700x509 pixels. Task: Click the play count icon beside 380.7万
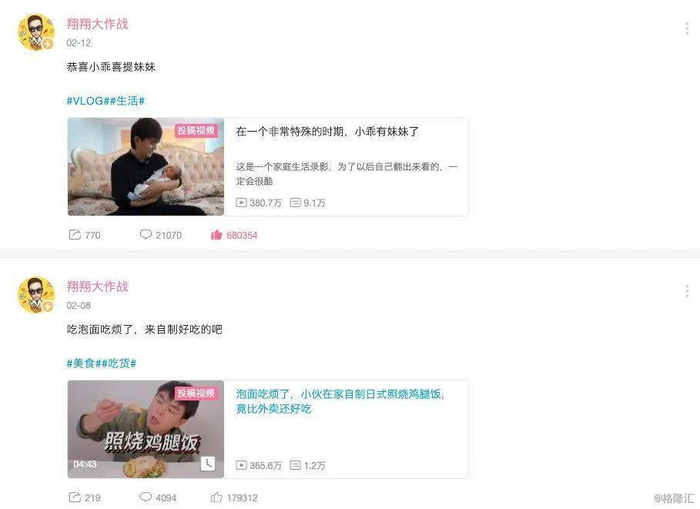click(x=241, y=203)
